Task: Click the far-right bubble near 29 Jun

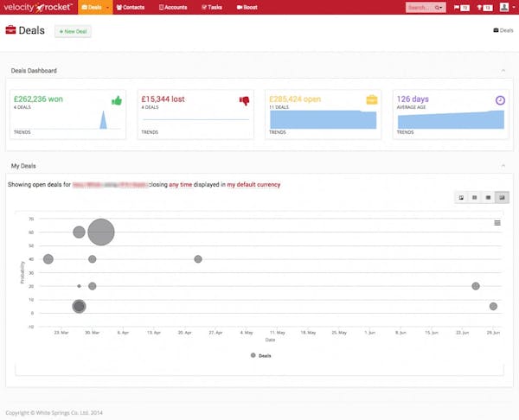Action: pos(493,306)
